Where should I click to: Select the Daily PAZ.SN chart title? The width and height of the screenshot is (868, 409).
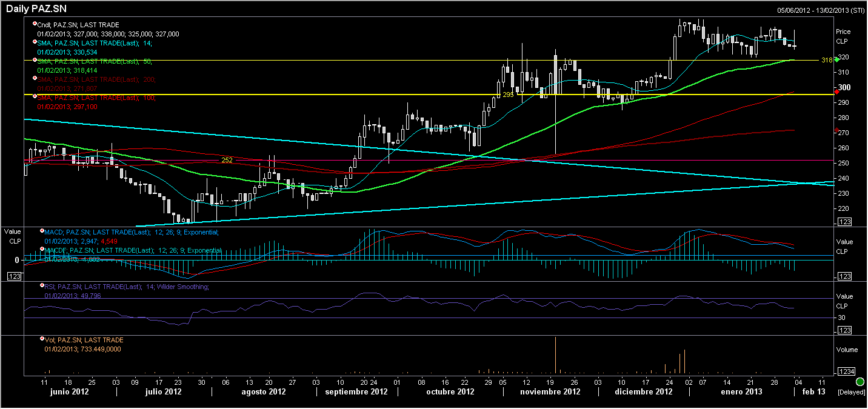36,8
